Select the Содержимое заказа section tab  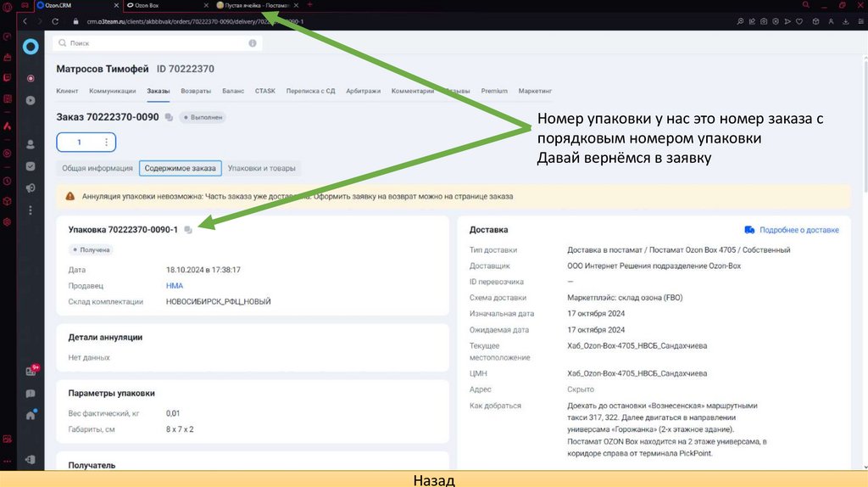181,169
